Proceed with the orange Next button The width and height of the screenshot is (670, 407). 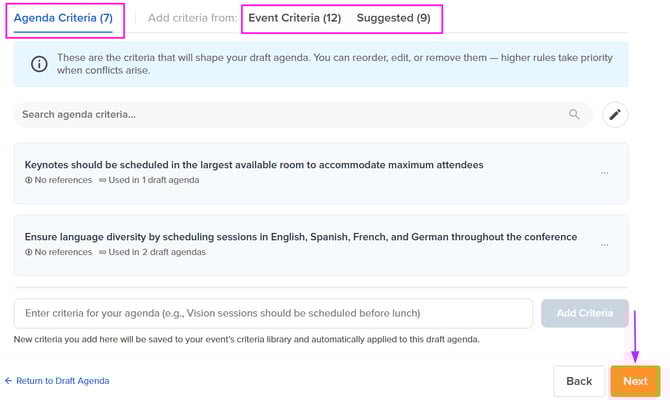point(635,381)
